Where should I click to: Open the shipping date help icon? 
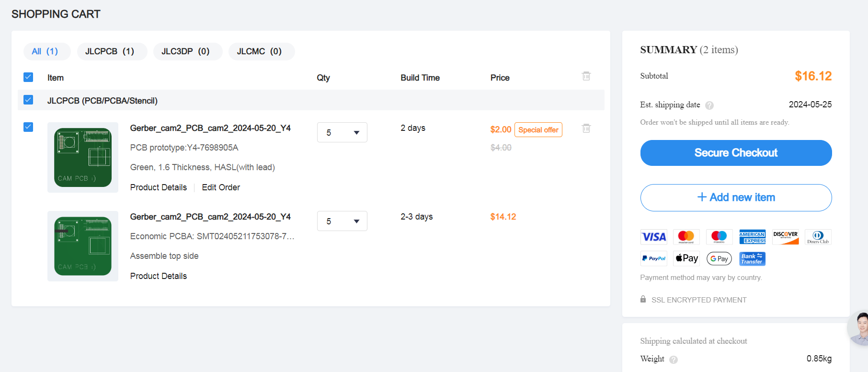(x=709, y=105)
